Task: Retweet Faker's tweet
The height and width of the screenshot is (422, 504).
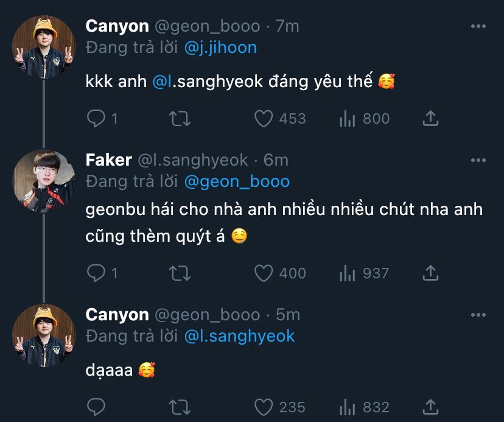Action: (180, 273)
